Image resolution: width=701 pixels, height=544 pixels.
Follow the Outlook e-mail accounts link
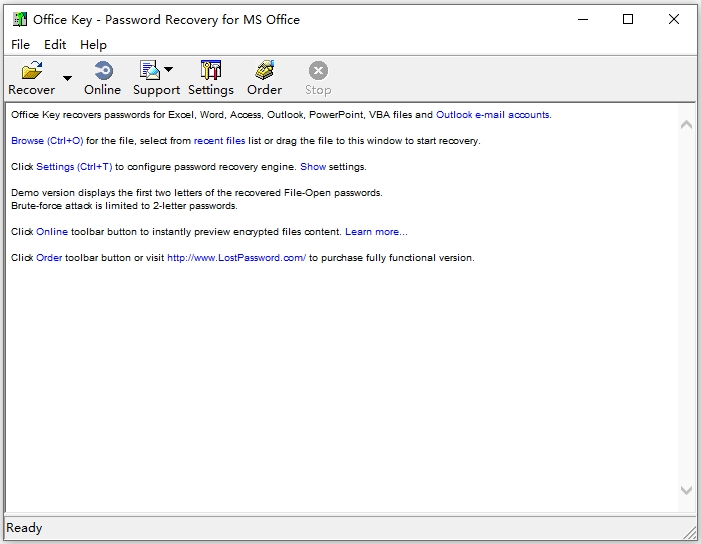pyautogui.click(x=494, y=115)
